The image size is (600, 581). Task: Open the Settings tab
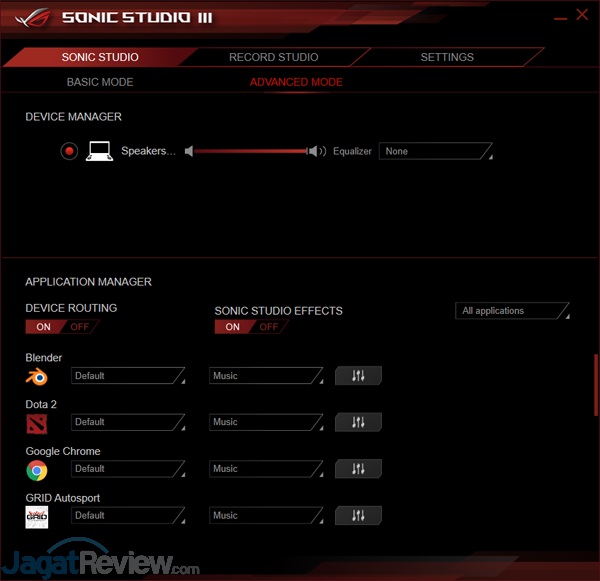447,57
